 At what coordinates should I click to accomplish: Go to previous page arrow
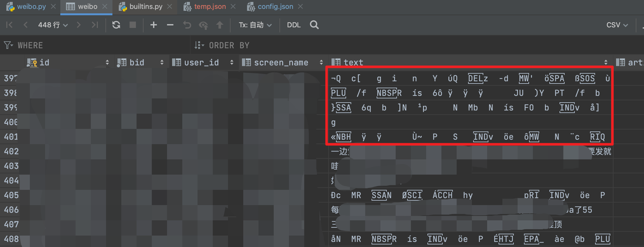pos(26,25)
